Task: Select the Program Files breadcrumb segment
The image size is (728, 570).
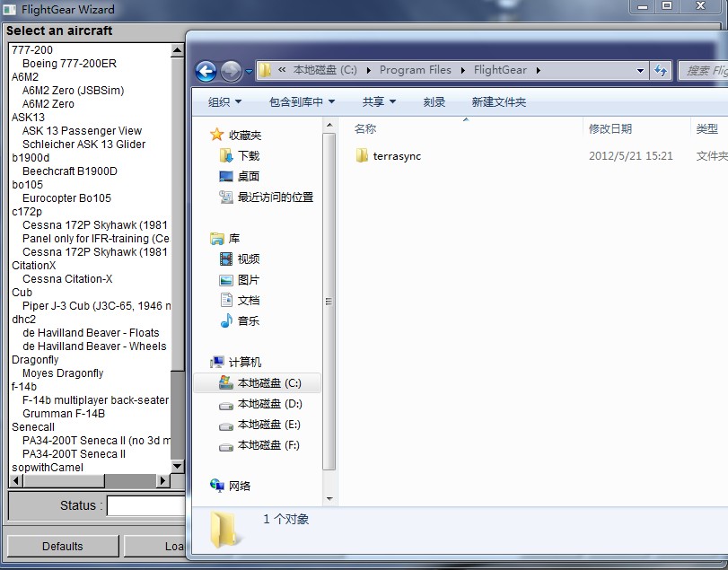Action: [415, 70]
